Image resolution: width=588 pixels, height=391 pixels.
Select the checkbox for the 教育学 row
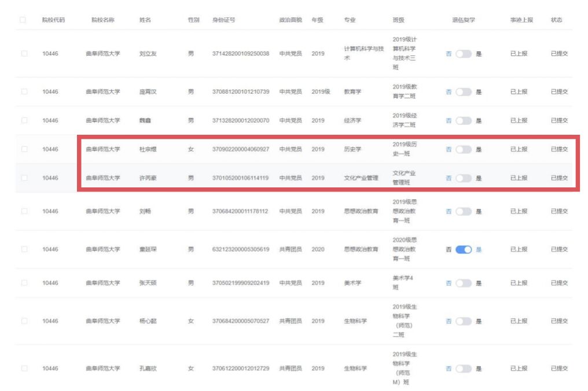pos(24,91)
